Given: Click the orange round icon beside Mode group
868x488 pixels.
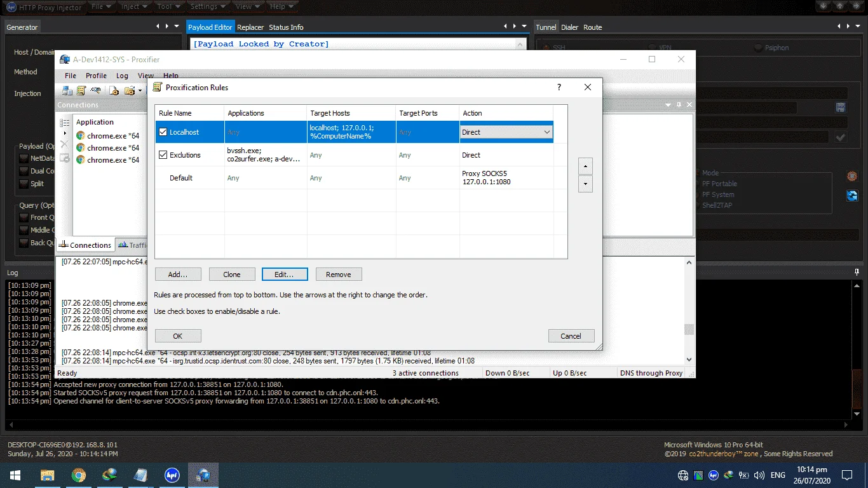Looking at the screenshot, I should [x=852, y=176].
